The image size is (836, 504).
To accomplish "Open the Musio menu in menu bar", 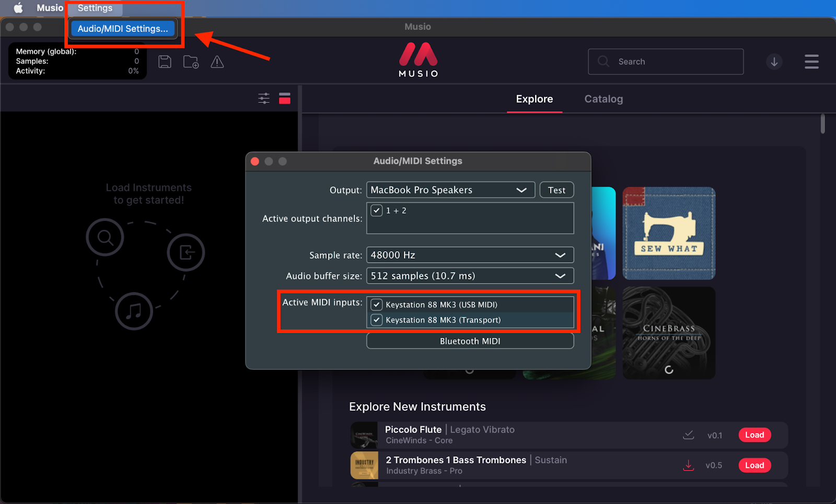I will tap(50, 8).
